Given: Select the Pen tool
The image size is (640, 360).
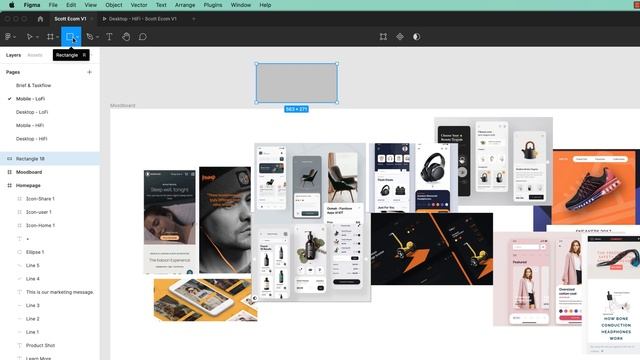Looking at the screenshot, I should click(90, 37).
